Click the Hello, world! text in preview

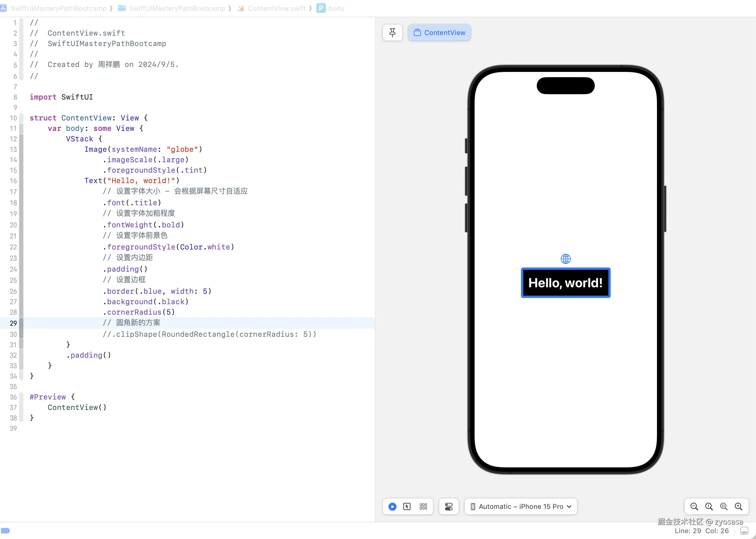[x=565, y=283]
